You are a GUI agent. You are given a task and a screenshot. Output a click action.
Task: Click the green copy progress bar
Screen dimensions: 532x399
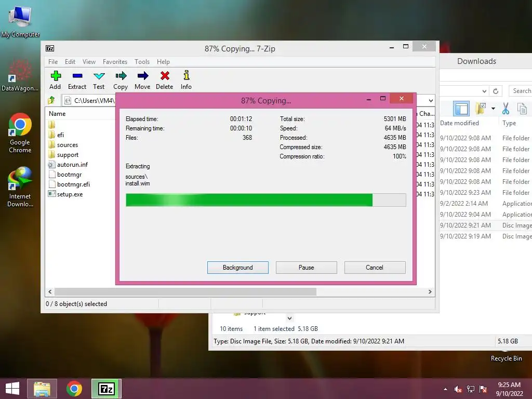(x=265, y=200)
